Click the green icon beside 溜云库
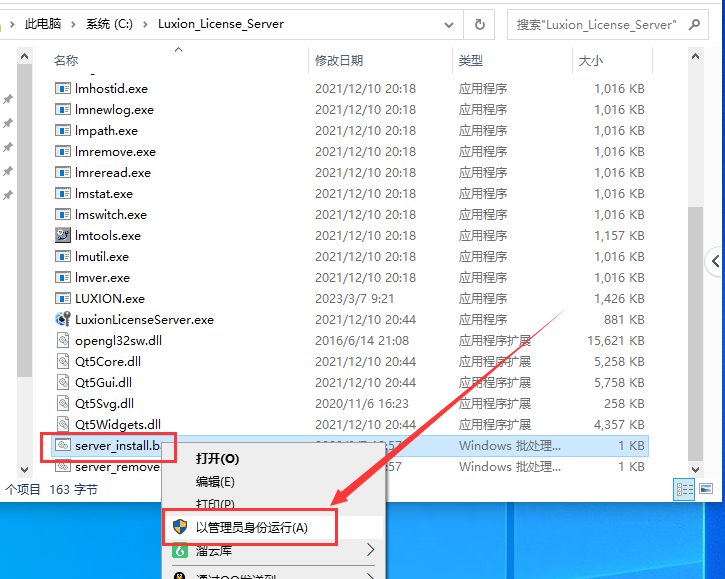The height and width of the screenshot is (579, 725). pos(179,550)
